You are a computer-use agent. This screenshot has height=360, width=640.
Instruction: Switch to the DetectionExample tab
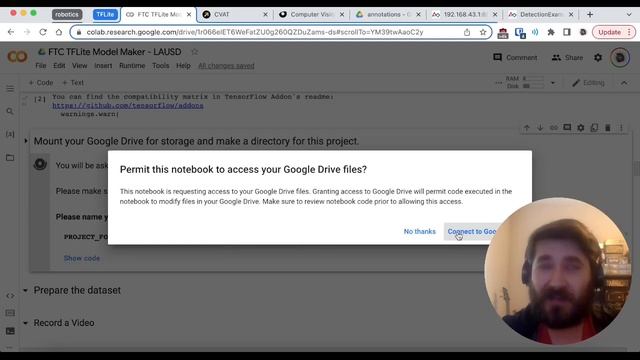[x=540, y=14]
